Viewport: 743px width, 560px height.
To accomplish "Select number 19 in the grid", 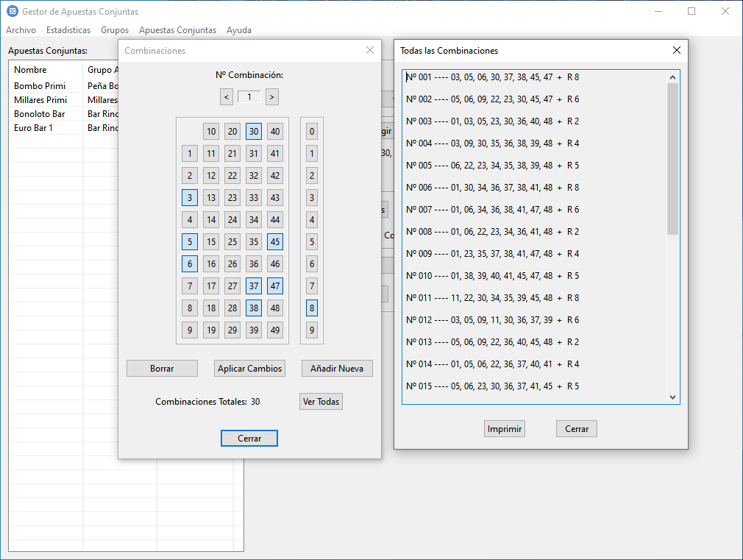I will click(211, 330).
